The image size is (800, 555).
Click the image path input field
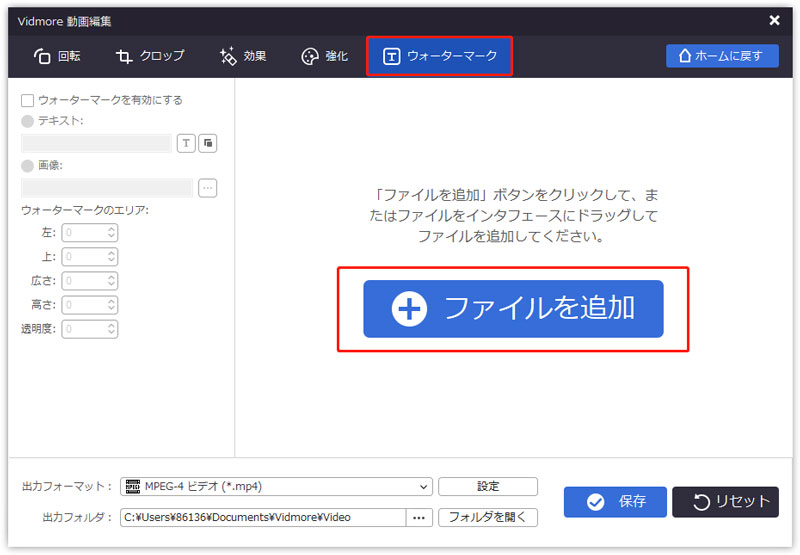click(x=107, y=188)
